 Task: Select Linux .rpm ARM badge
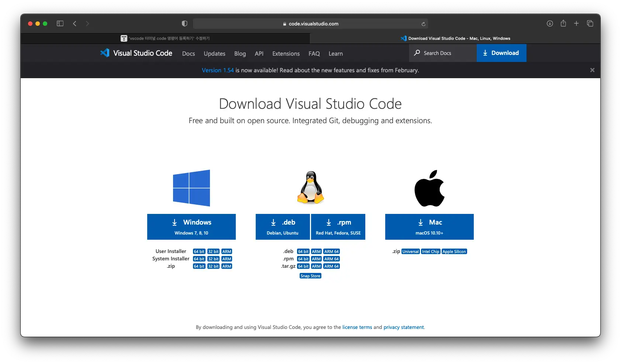tap(316, 259)
